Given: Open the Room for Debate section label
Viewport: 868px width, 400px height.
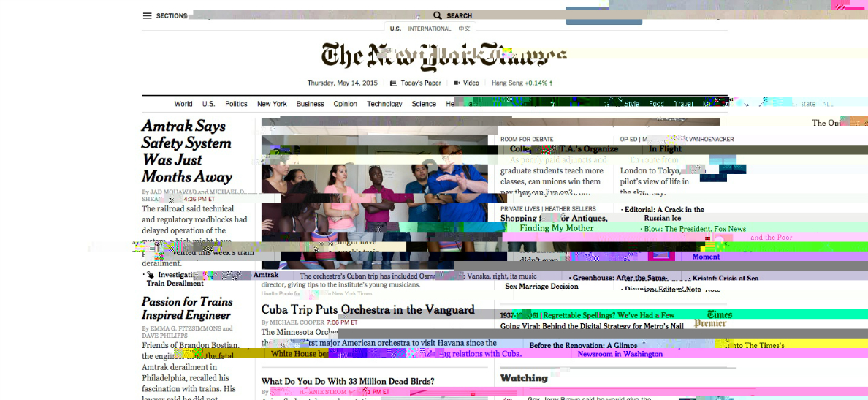Looking at the screenshot, I should (527, 139).
